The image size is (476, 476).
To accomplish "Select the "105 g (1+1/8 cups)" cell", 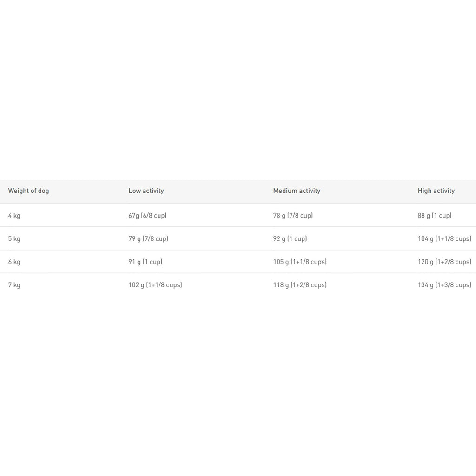I will (300, 262).
